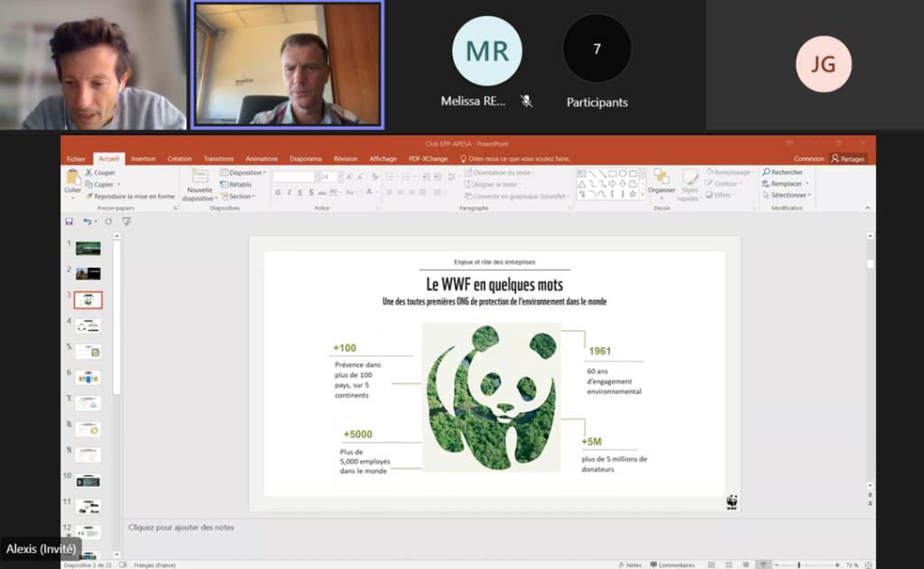Screen dimensions: 924x569
Task: Launch slideshow from status bar icon
Action: click(x=763, y=564)
